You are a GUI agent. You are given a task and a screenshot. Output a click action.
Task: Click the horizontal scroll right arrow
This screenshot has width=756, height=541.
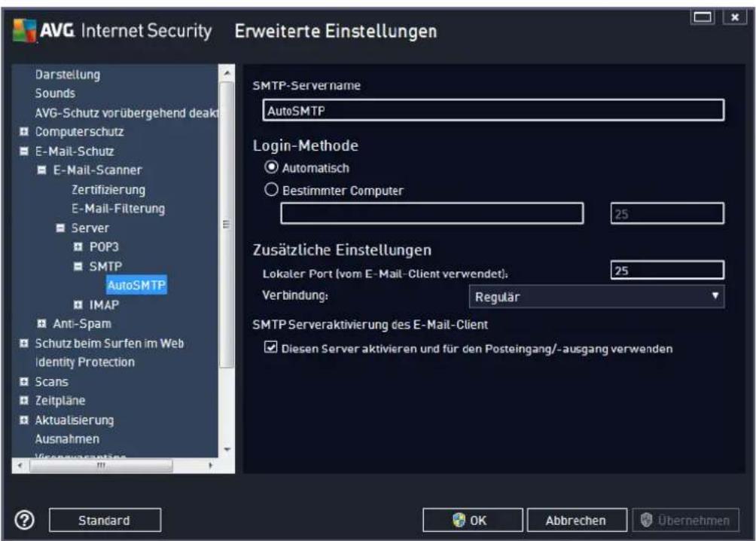coord(210,466)
